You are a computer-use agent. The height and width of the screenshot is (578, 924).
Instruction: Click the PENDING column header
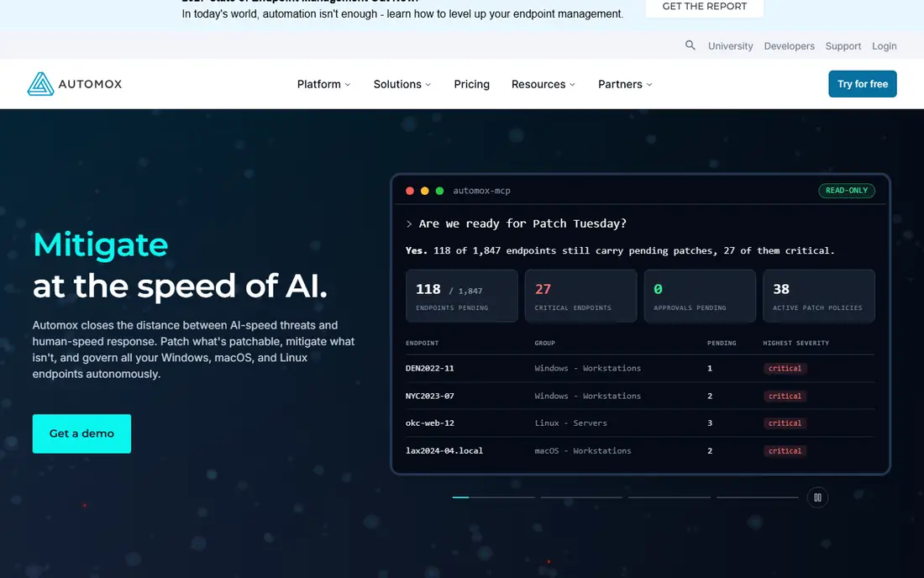coord(722,343)
